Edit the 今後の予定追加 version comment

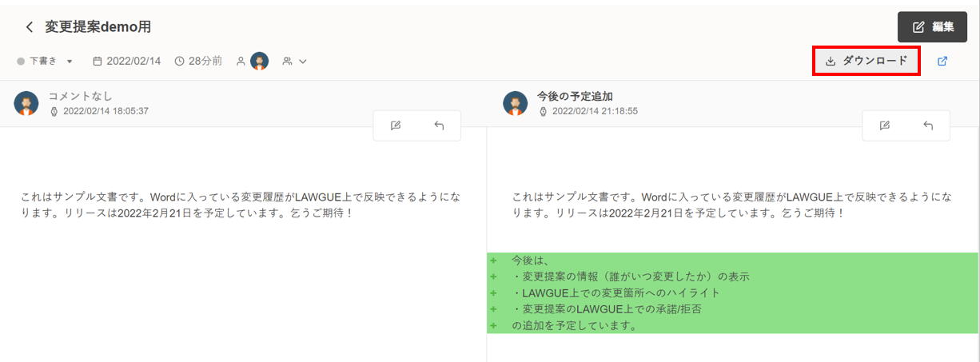point(885,125)
